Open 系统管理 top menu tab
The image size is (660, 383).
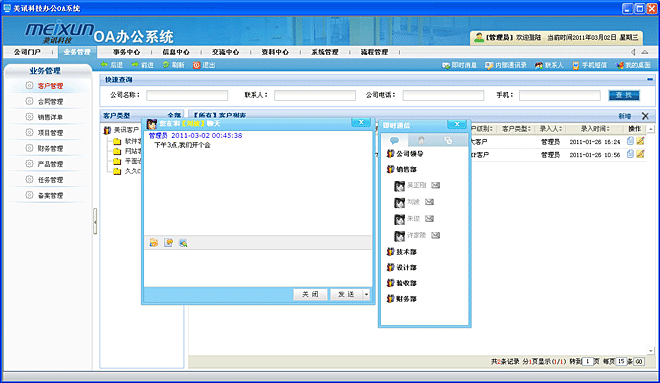click(325, 52)
